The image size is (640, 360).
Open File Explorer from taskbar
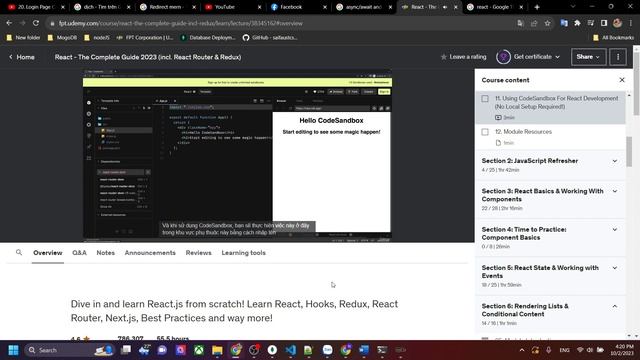point(217,350)
